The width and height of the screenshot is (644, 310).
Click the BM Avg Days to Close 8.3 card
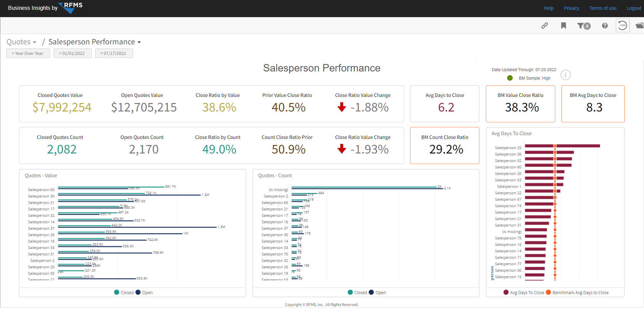[593, 104]
